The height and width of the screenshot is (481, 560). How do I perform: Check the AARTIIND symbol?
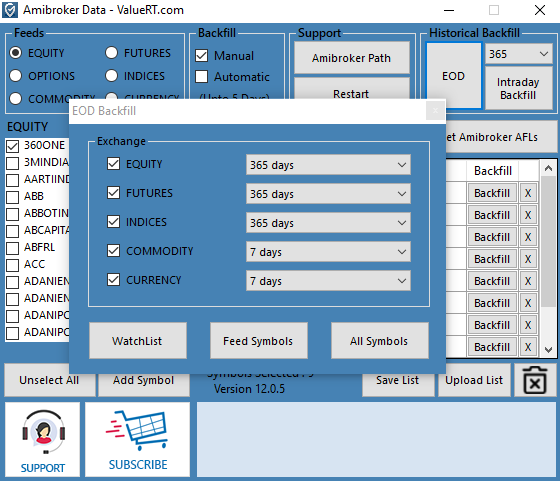[x=12, y=180]
